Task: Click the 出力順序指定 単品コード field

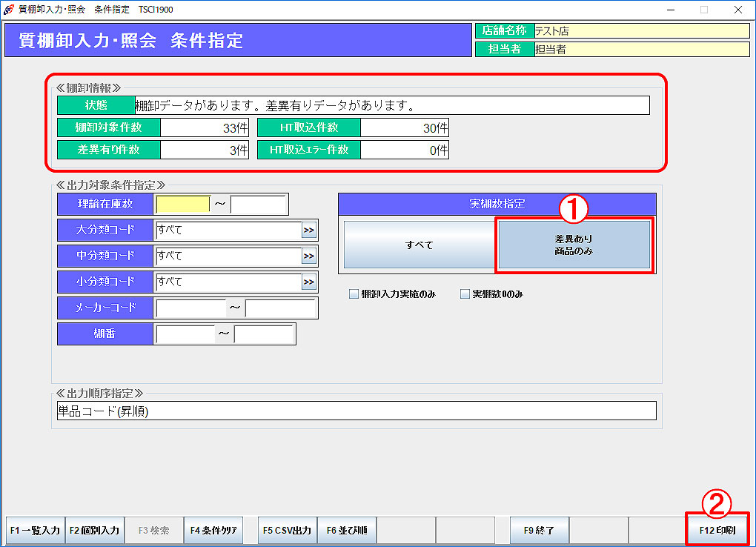Action: (357, 411)
